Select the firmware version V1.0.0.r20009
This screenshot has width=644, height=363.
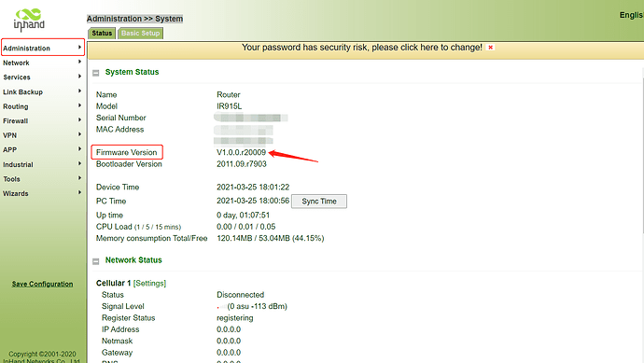pos(242,152)
